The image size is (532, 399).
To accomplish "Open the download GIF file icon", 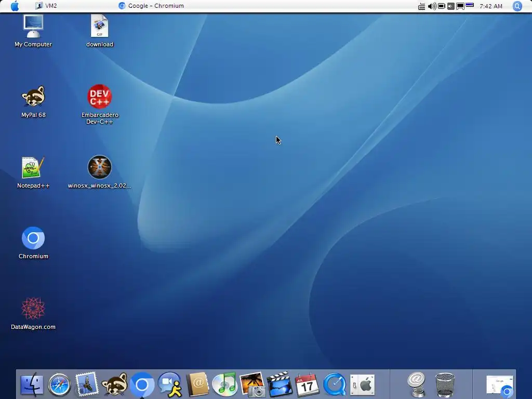I will tap(99, 31).
